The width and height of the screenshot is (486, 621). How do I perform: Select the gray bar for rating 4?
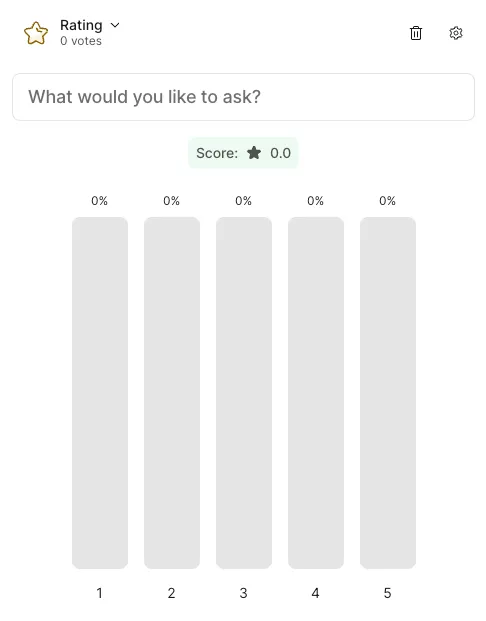click(316, 393)
